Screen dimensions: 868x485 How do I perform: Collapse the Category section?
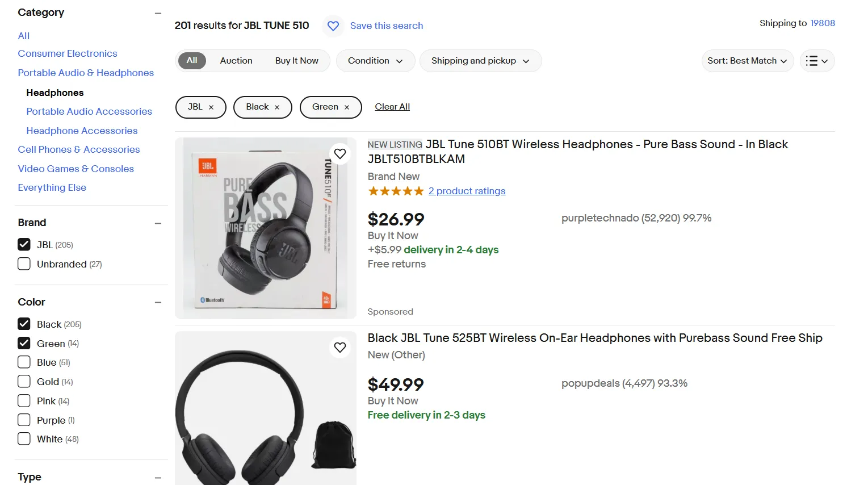(x=158, y=13)
